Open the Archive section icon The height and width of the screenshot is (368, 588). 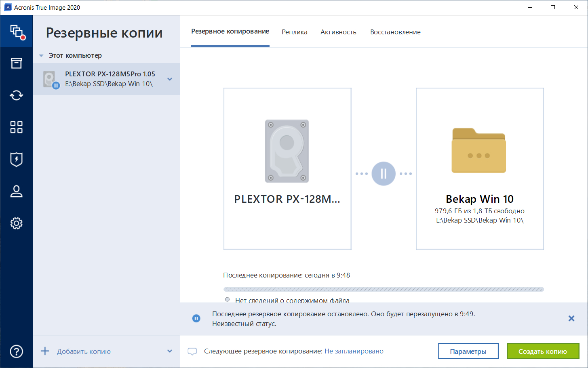[x=17, y=63]
